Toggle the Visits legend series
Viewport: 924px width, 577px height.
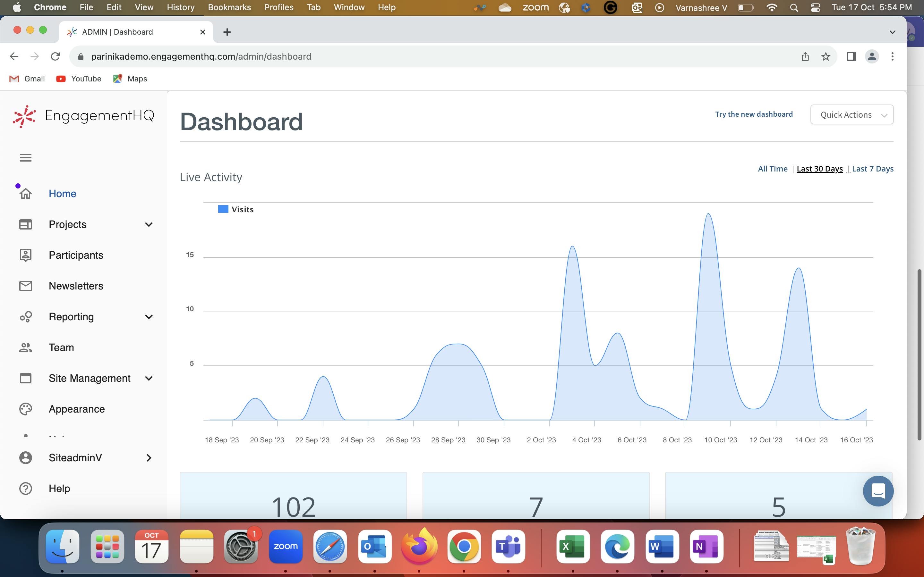(235, 209)
